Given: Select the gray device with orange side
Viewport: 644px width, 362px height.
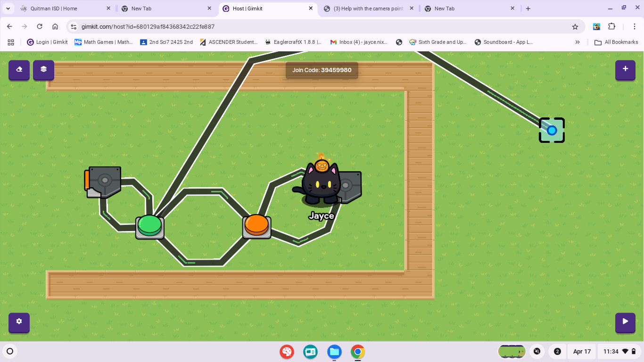Looking at the screenshot, I should 103,181.
